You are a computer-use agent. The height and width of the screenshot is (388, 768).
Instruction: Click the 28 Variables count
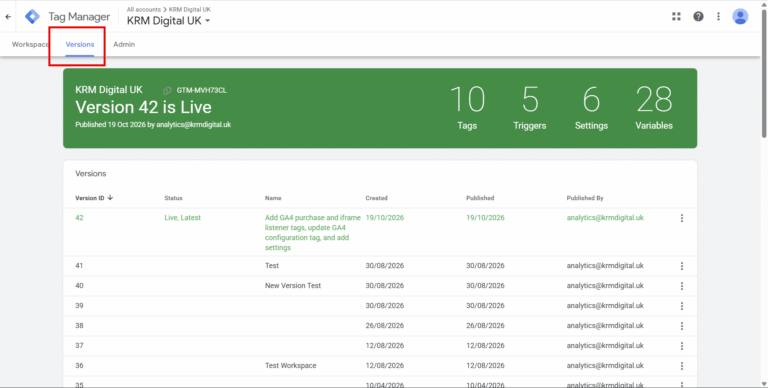(654, 107)
